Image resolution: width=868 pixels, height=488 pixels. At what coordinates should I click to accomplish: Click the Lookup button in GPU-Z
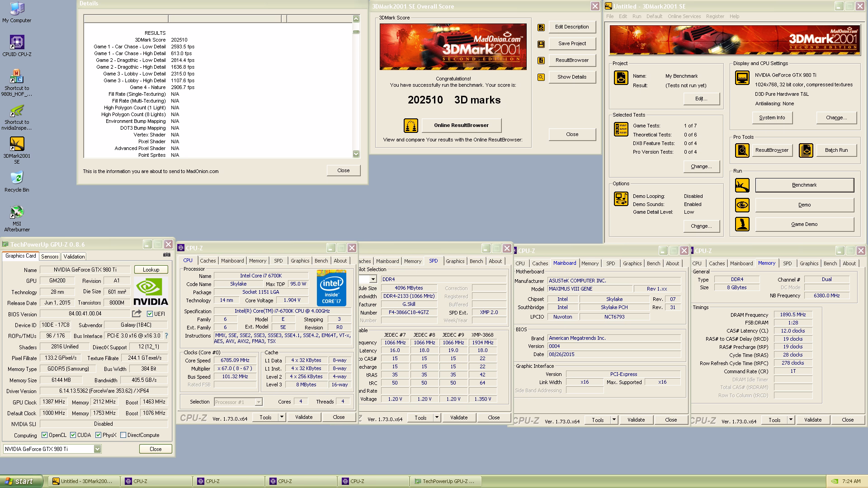tap(151, 270)
